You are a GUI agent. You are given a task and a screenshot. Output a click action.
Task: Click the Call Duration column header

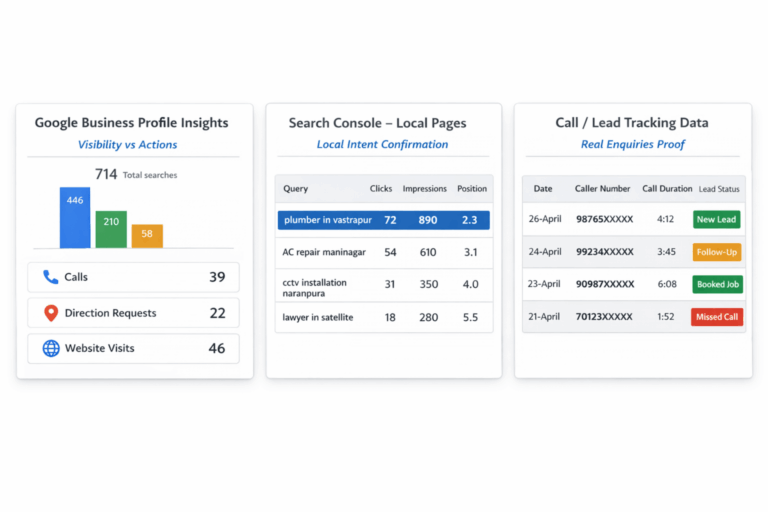point(667,189)
